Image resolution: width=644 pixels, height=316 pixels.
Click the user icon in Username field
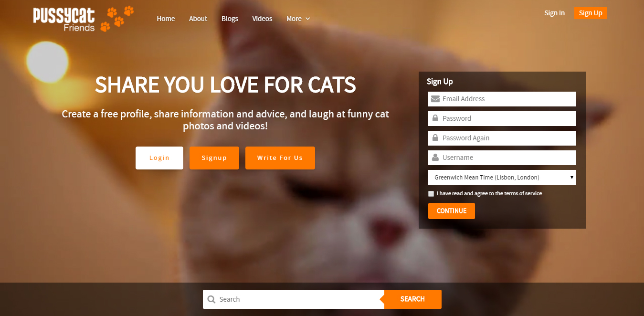[435, 157]
